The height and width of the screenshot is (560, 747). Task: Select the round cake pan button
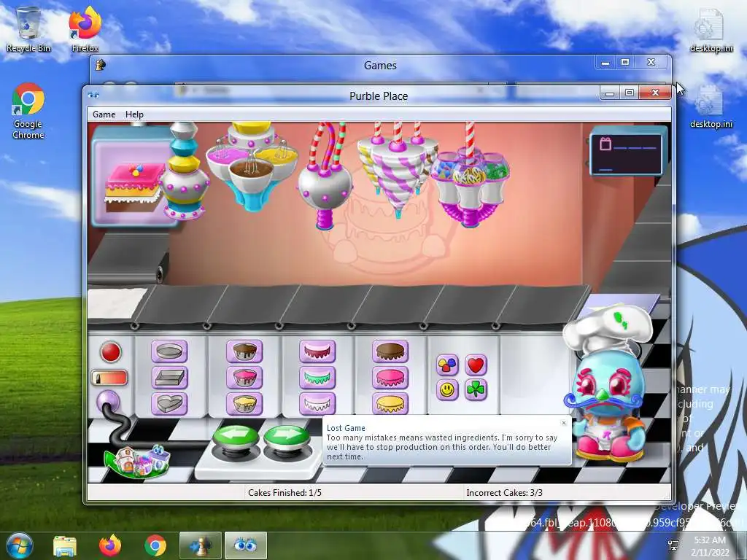pyautogui.click(x=169, y=352)
